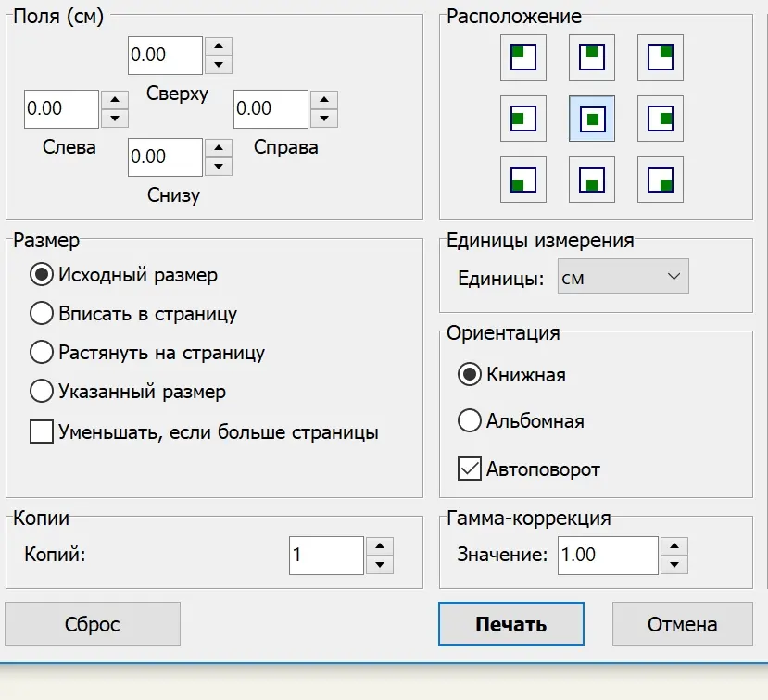This screenshot has height=700, width=768.
Task: Select bottom-left image position icon
Action: [523, 180]
